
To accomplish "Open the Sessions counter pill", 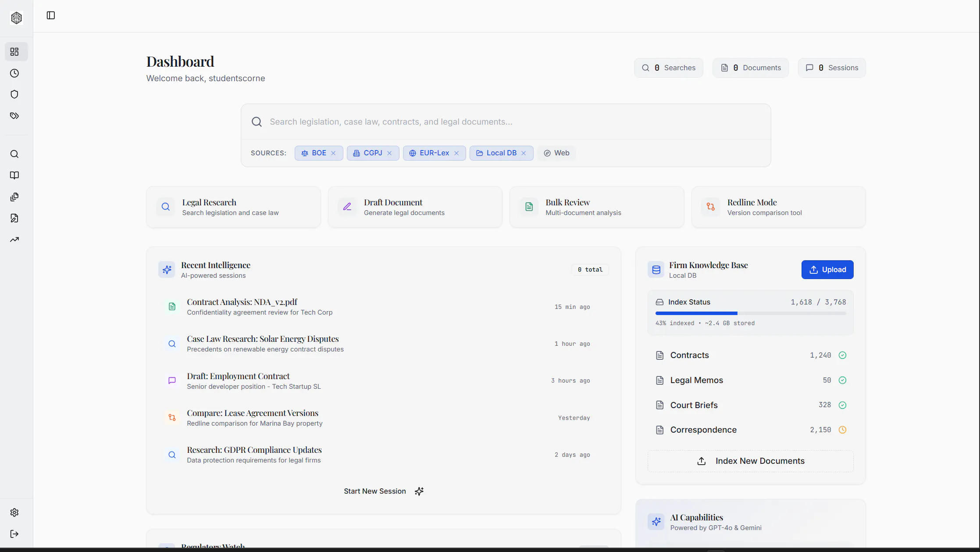I will pyautogui.click(x=832, y=68).
